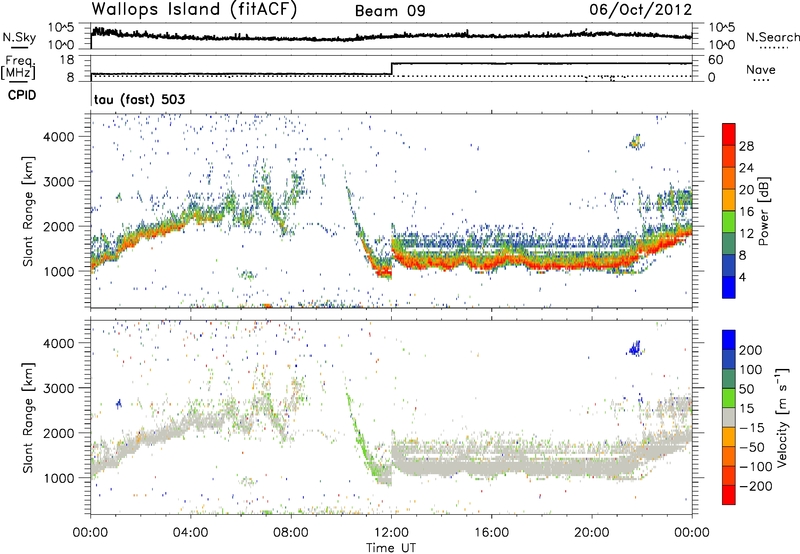Click the 'Nave' legend label
This screenshot has width=800, height=554.
pyautogui.click(x=761, y=69)
